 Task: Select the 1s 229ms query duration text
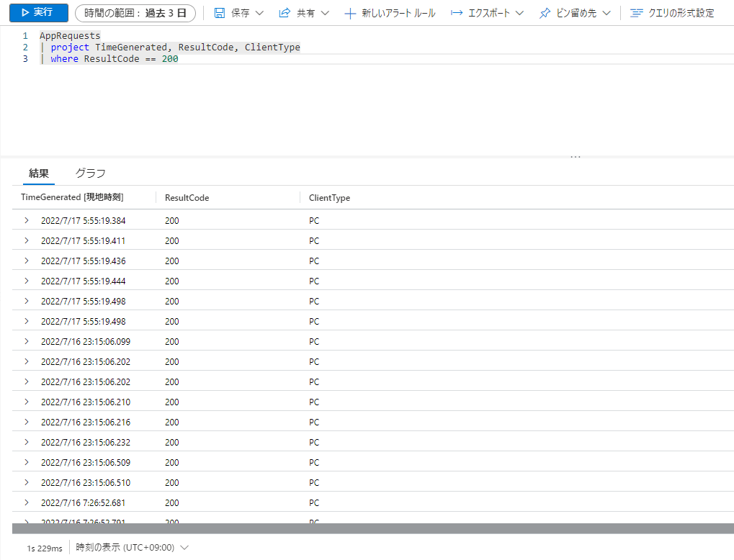(45, 548)
